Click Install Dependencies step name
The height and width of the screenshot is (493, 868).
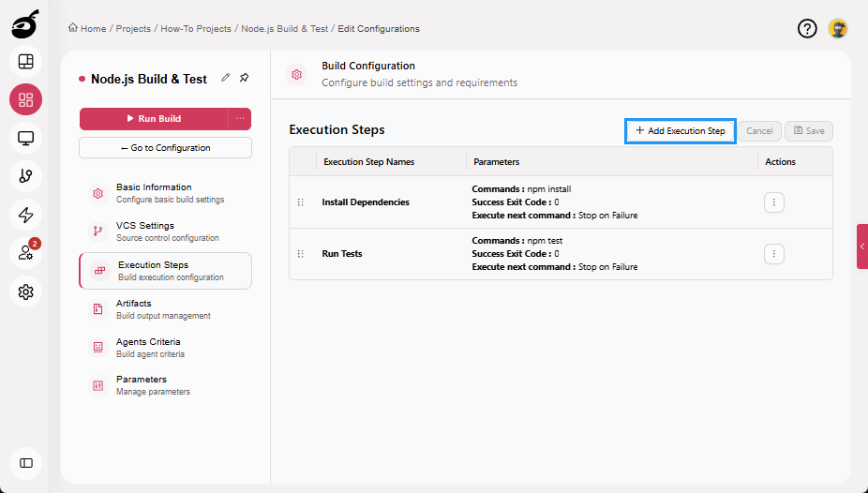[x=366, y=202]
